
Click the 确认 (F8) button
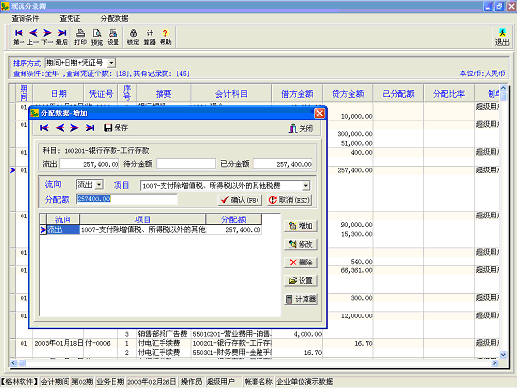pyautogui.click(x=240, y=200)
